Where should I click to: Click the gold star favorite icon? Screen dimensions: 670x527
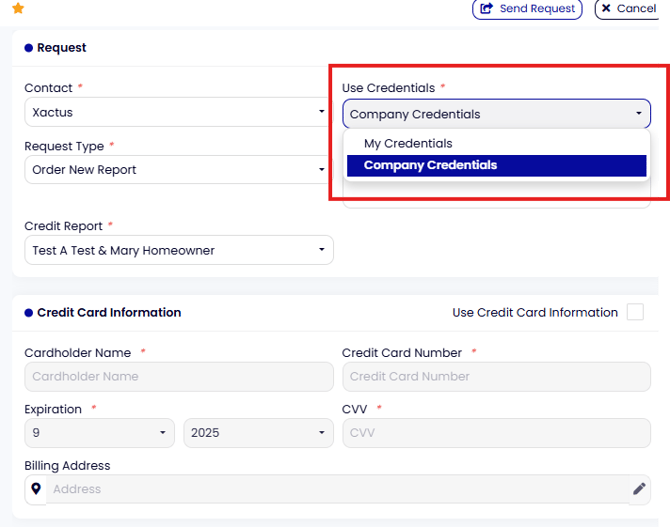18,9
